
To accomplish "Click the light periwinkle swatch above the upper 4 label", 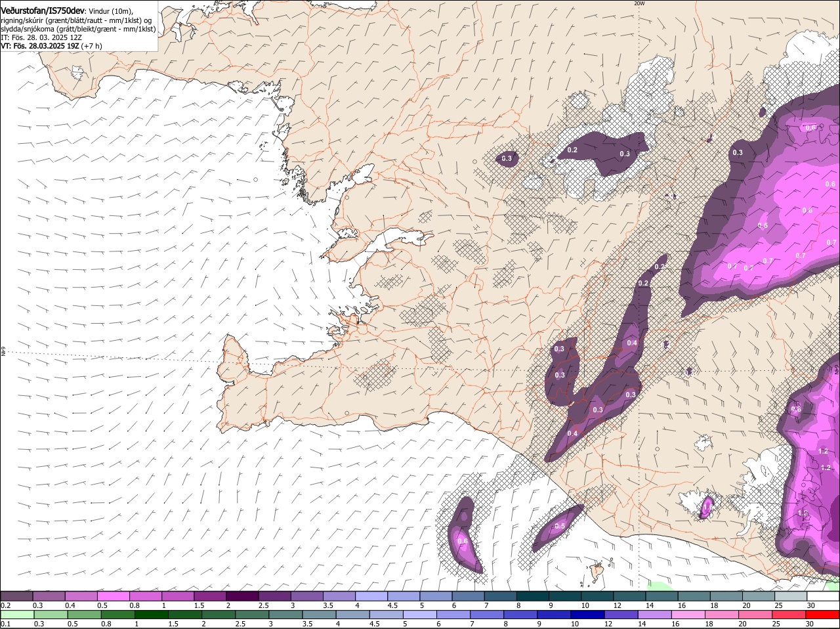I will point(371,596).
